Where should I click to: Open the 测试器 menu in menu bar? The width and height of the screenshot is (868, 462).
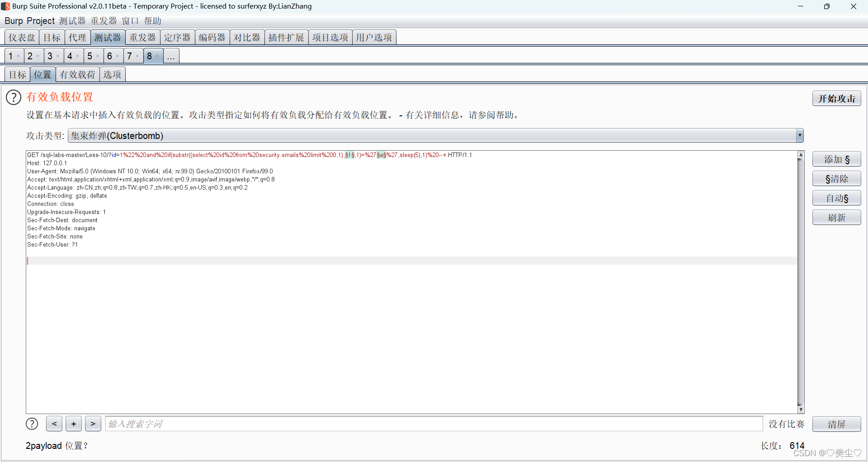pyautogui.click(x=72, y=21)
